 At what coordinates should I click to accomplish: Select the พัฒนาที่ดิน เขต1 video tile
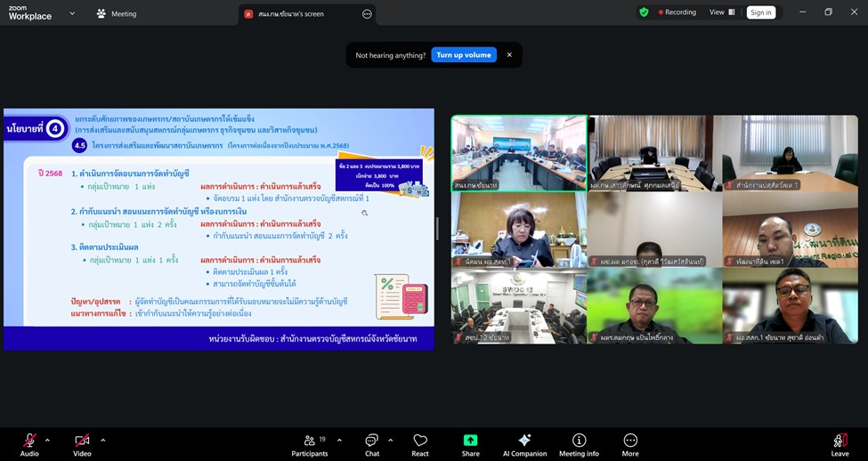coord(790,230)
